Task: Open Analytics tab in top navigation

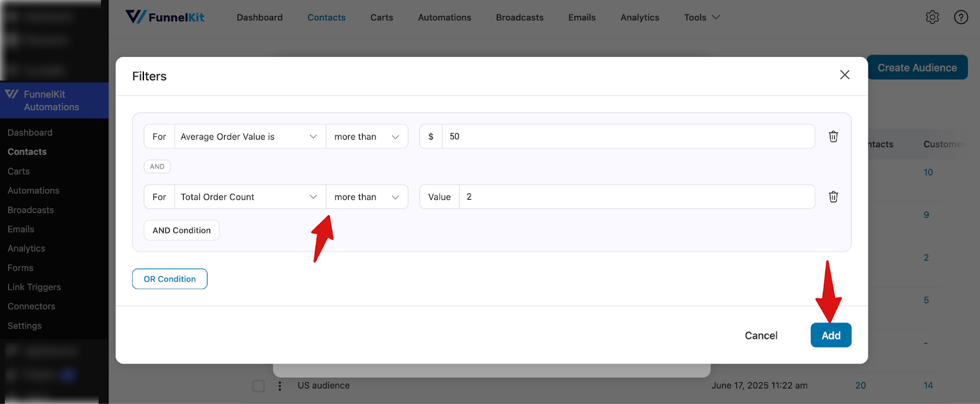Action: tap(639, 17)
